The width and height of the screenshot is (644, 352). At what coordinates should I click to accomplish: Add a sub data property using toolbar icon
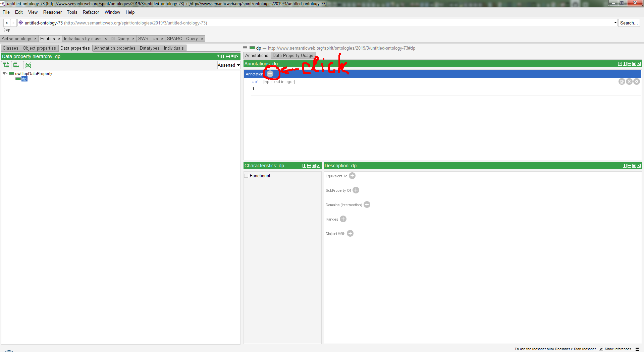click(x=6, y=65)
